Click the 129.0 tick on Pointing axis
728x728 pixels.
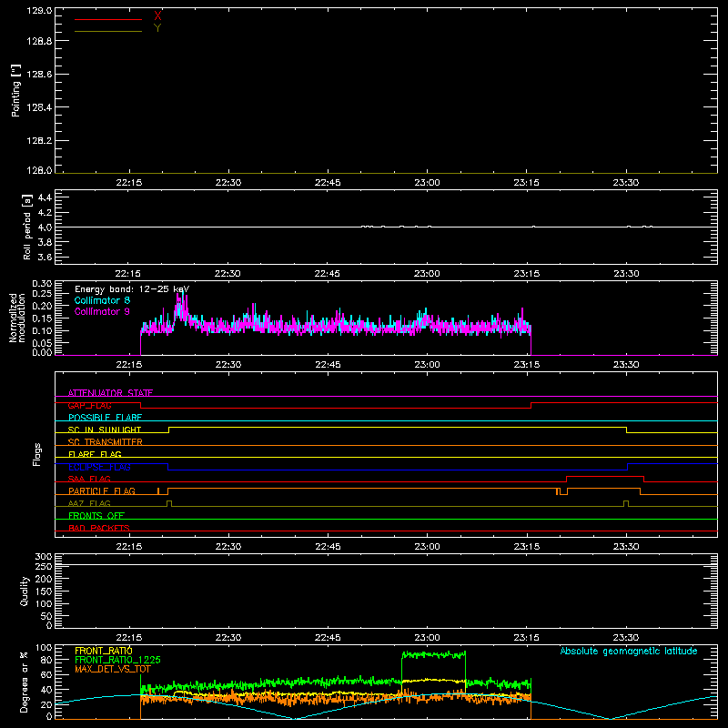[39, 10]
